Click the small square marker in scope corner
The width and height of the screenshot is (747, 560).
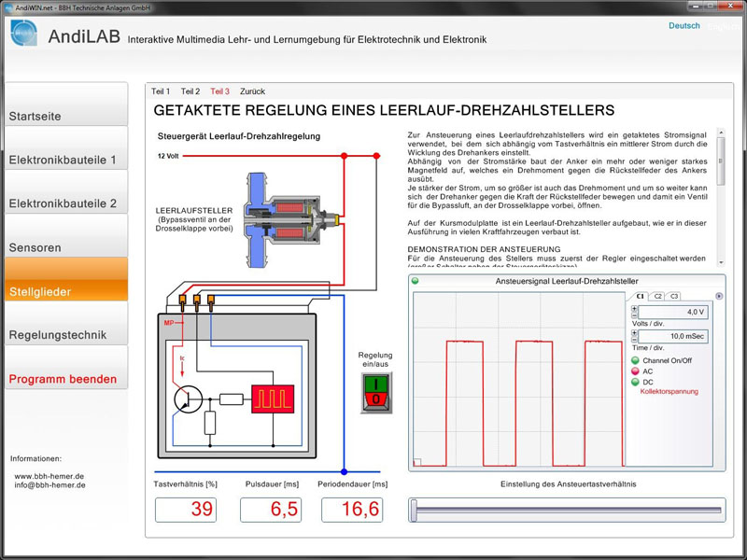coord(417,461)
